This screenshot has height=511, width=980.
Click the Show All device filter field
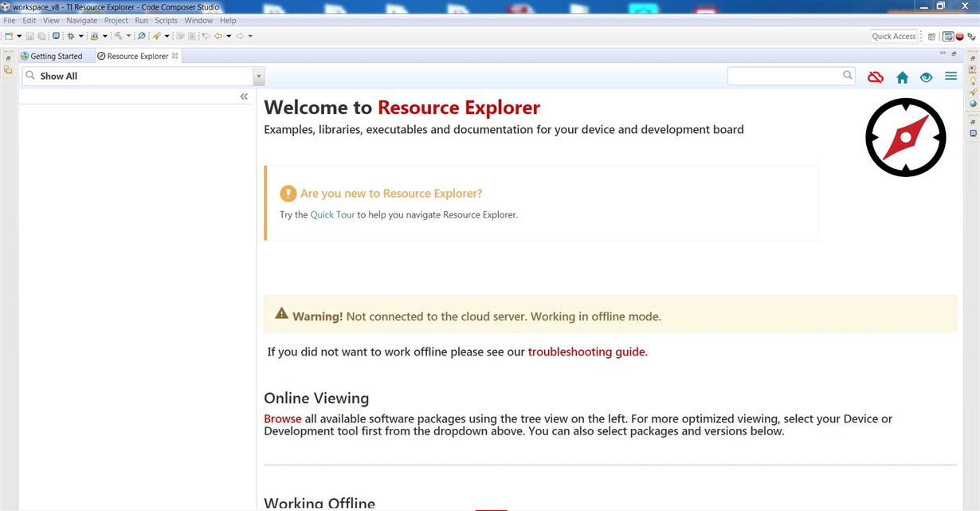coord(136,77)
